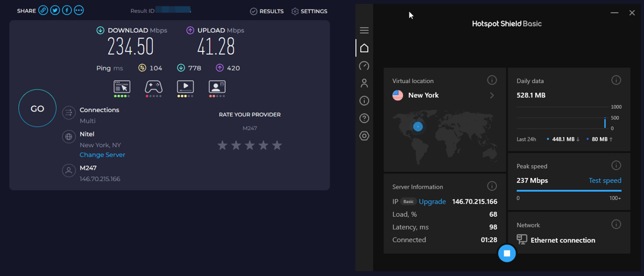This screenshot has width=644, height=276.
Task: Click the upload speed value 41.28
Action: (216, 47)
